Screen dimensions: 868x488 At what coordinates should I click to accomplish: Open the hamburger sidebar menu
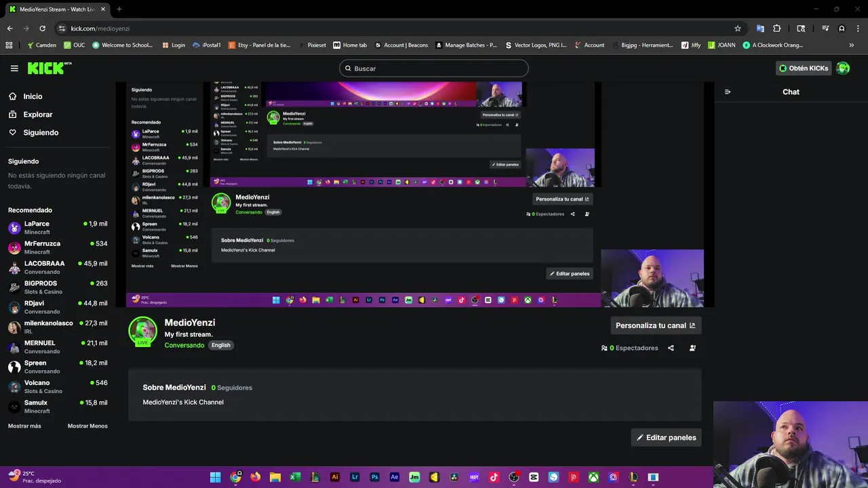14,68
